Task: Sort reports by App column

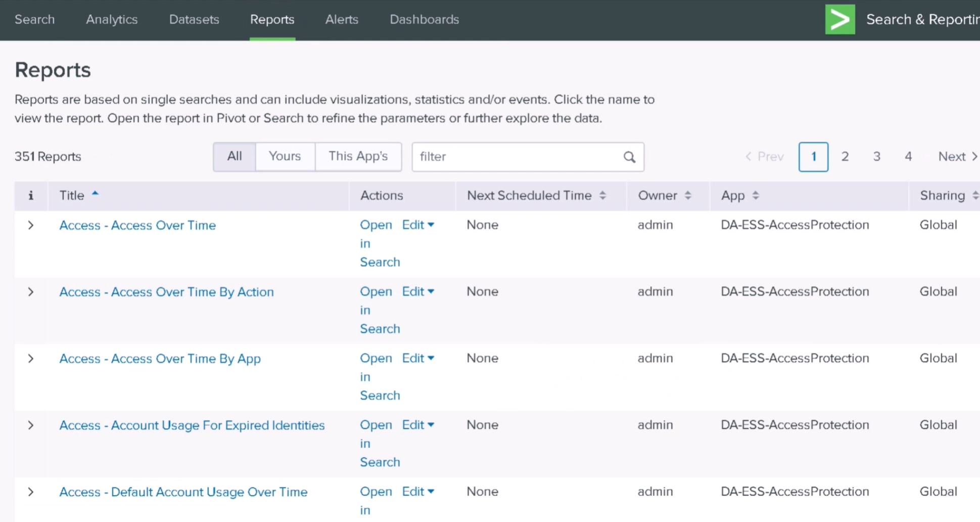Action: [756, 196]
